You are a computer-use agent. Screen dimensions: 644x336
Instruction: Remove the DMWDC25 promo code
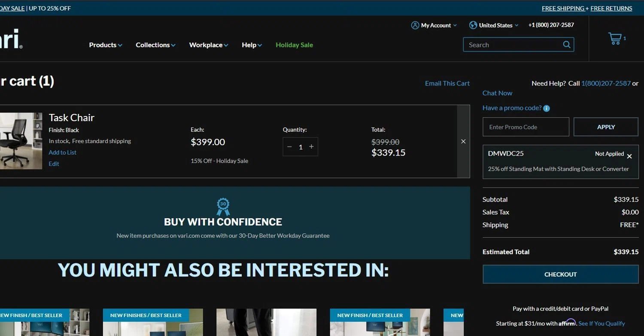pos(629,156)
